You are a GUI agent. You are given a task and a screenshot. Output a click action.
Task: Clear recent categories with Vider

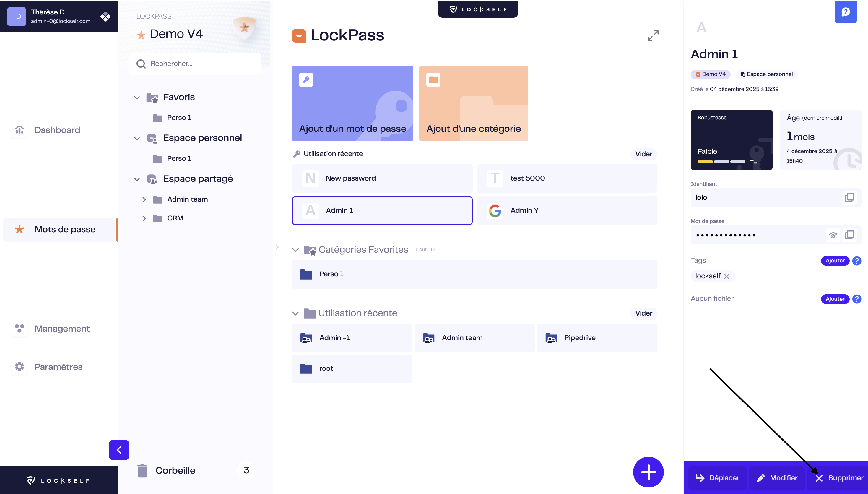tap(643, 313)
